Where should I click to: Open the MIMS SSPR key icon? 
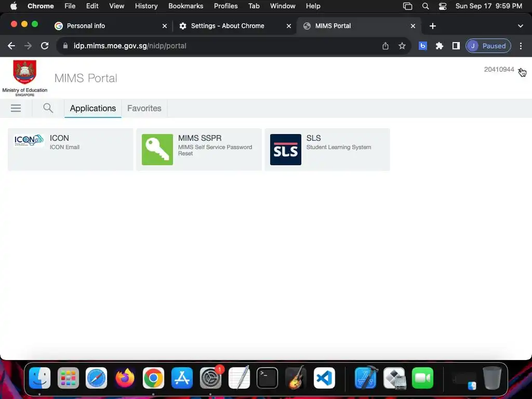tap(157, 149)
